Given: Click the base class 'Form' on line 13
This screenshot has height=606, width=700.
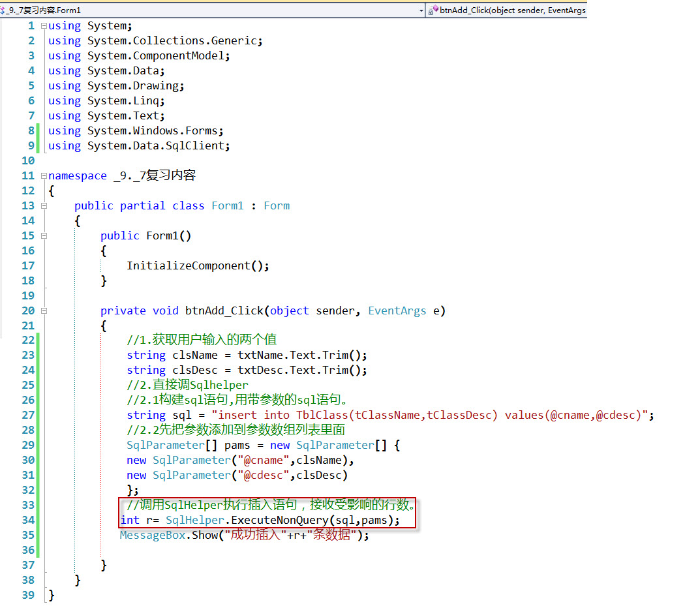Looking at the screenshot, I should (277, 205).
